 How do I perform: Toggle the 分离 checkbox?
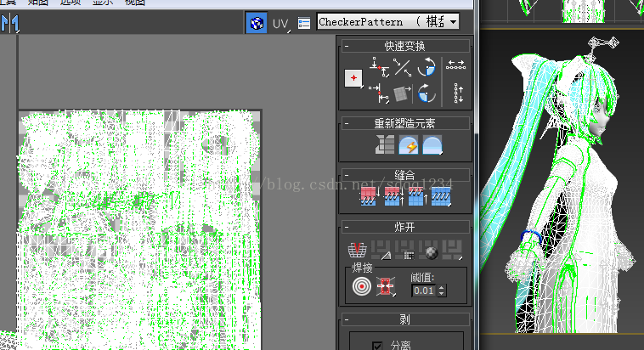click(x=377, y=346)
